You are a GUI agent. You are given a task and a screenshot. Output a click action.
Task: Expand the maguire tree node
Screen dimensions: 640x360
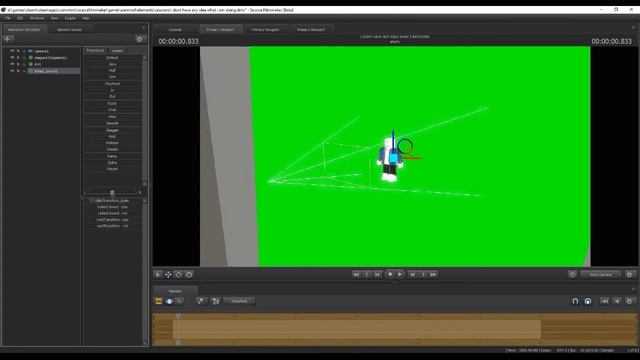(x=24, y=58)
